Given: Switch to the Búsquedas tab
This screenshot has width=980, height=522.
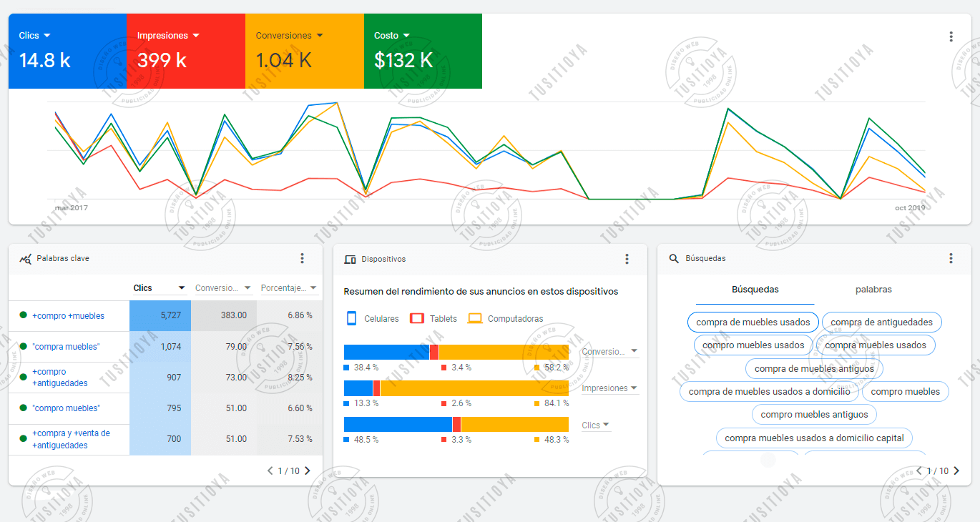Looking at the screenshot, I should click(755, 290).
